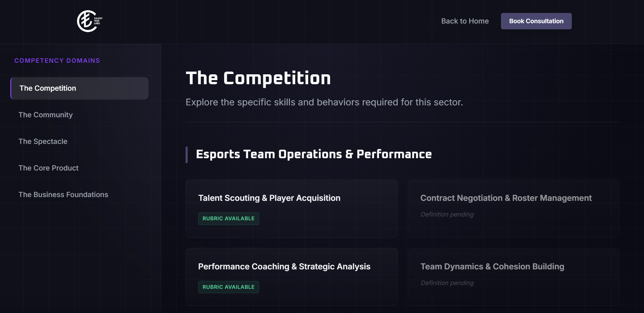This screenshot has width=644, height=313.
Task: Click The Competition page title
Action: (258, 78)
